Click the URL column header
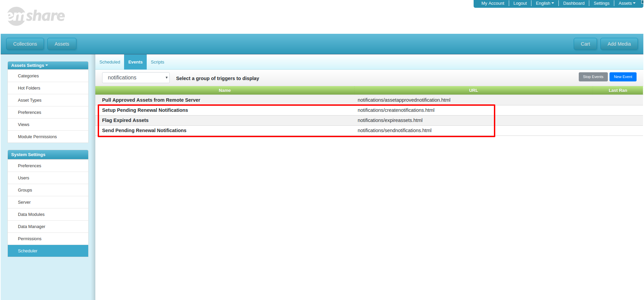The image size is (644, 300). (x=473, y=90)
